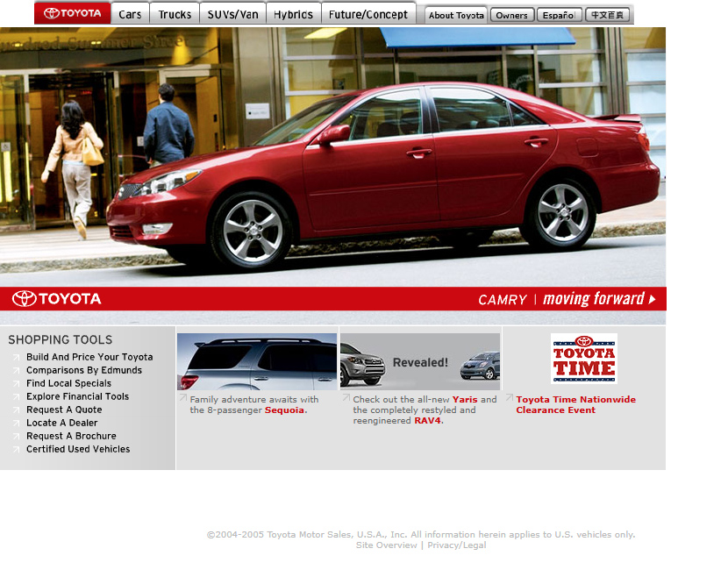Click arrow icon beside Build And Price Your Toyota

pos(17,358)
